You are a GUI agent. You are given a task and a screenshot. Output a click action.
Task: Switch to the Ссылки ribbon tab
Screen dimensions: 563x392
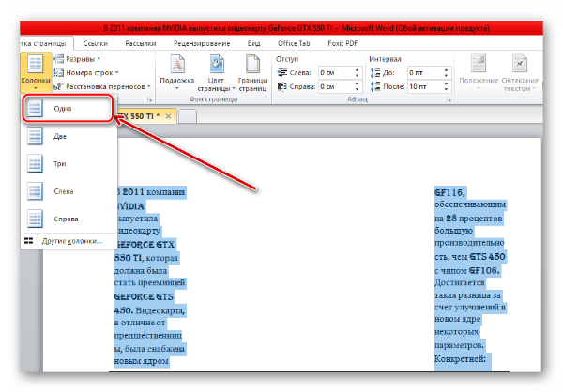96,42
